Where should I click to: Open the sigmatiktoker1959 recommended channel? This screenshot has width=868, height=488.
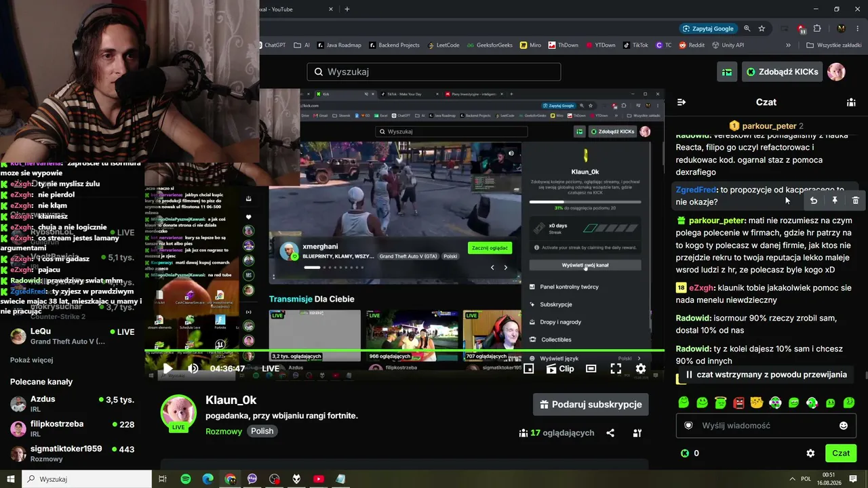(73, 453)
